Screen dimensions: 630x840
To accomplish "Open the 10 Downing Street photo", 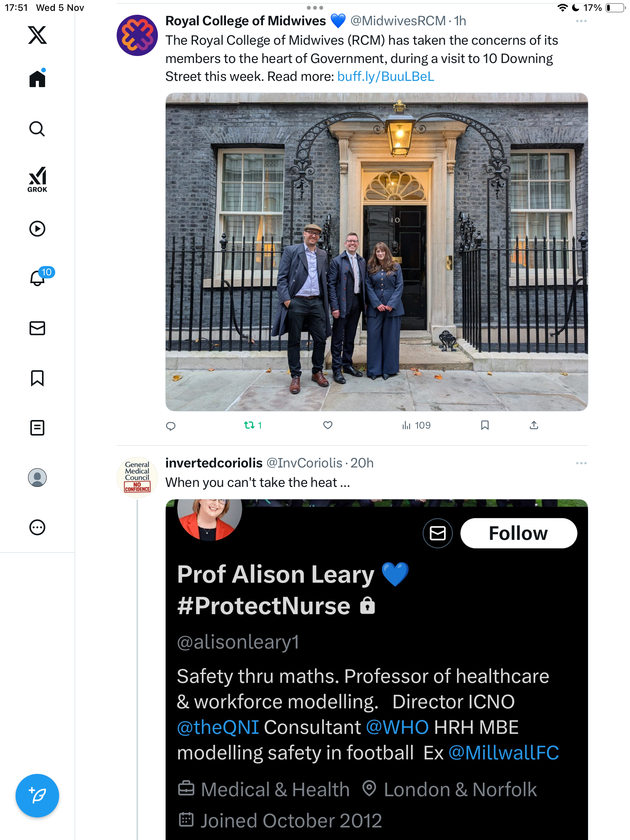I will (x=376, y=252).
